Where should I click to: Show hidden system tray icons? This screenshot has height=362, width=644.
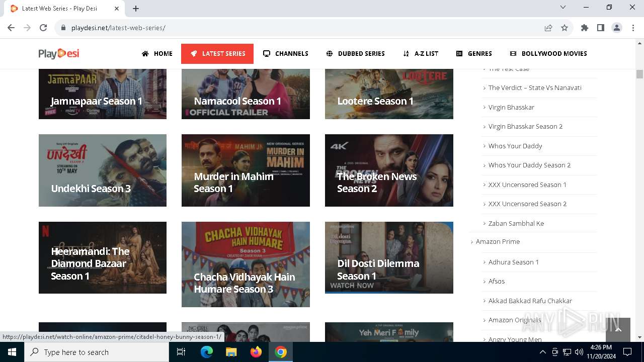(542, 352)
